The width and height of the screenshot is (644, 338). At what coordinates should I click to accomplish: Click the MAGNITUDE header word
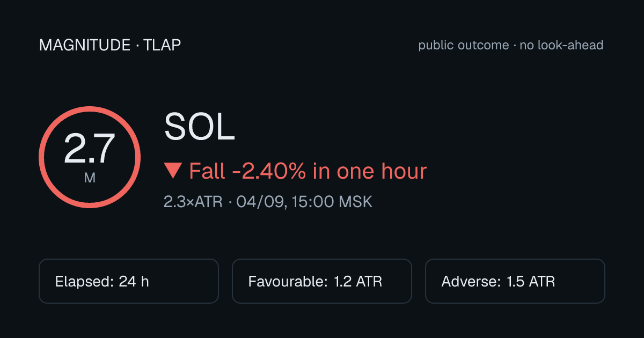click(x=85, y=45)
